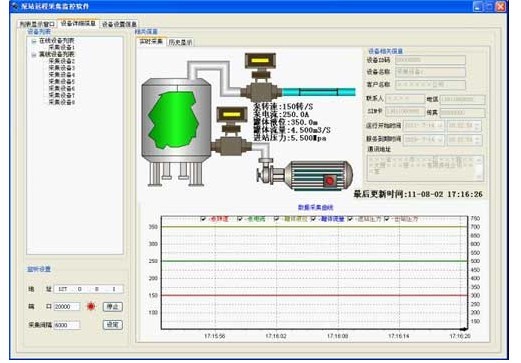The image size is (521, 363).
Task: Collapse the 在线设备列表 tree node
Action: (x=34, y=41)
